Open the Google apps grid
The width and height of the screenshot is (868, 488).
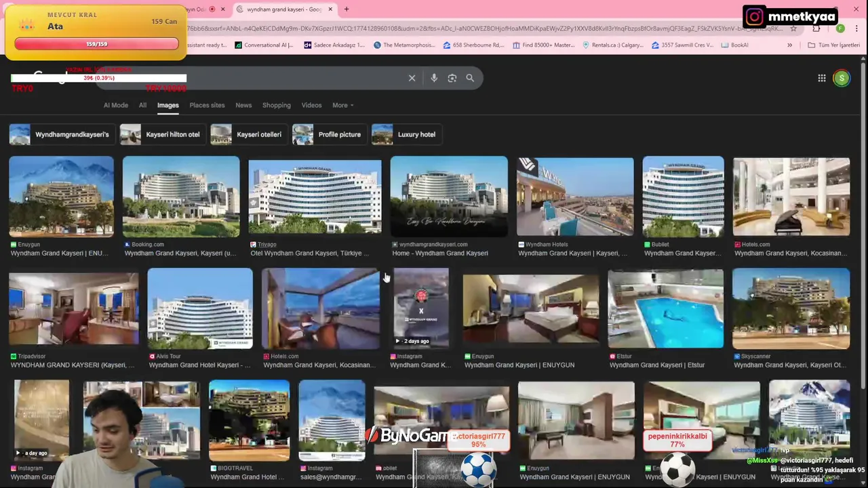[x=821, y=78]
